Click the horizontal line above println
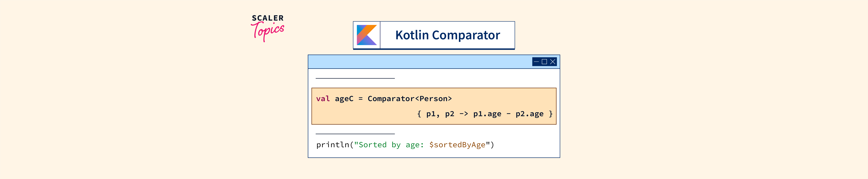868x179 pixels. point(355,134)
